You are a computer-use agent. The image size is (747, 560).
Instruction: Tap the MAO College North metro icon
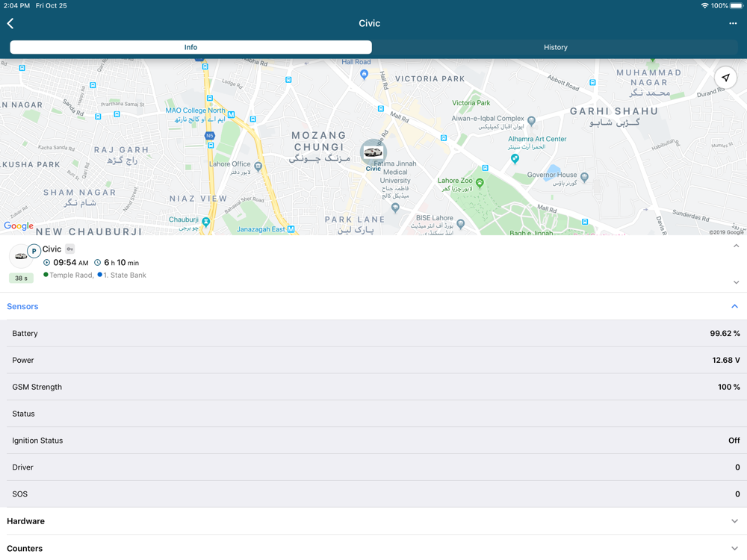tap(231, 115)
